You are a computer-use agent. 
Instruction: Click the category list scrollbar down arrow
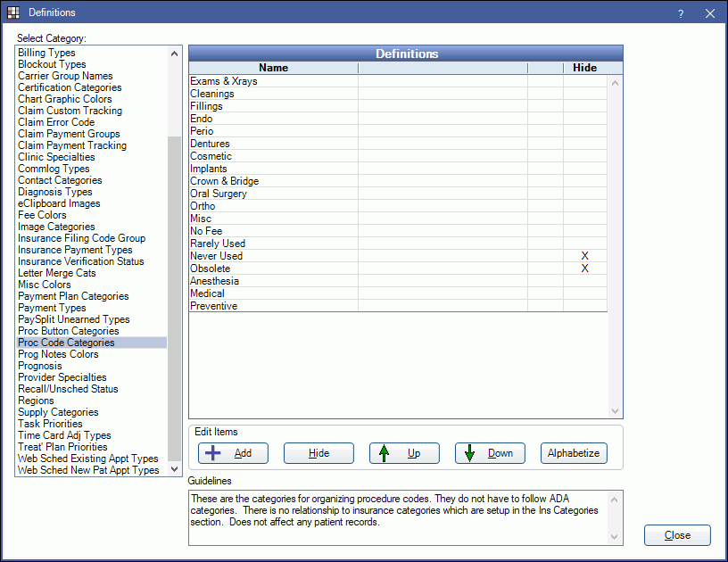174,468
